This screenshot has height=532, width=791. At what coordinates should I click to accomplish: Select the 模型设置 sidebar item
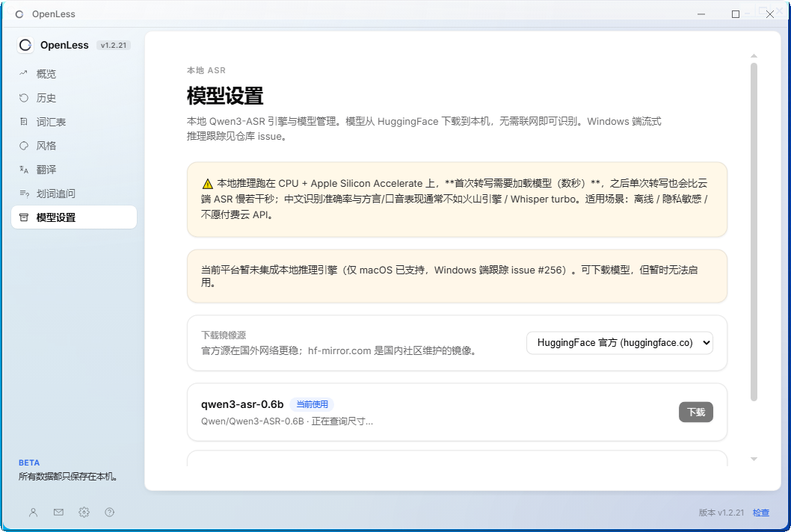[x=74, y=217]
